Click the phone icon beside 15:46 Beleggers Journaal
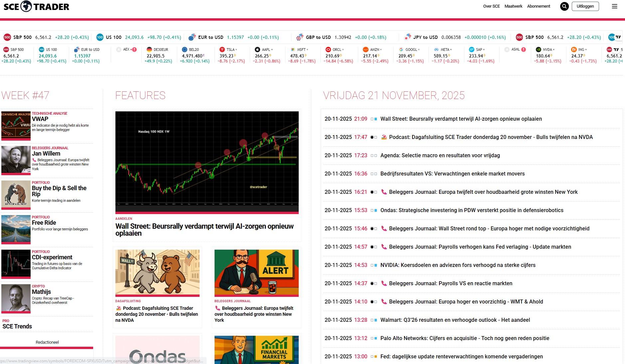This screenshot has height=364, width=625. [384, 228]
